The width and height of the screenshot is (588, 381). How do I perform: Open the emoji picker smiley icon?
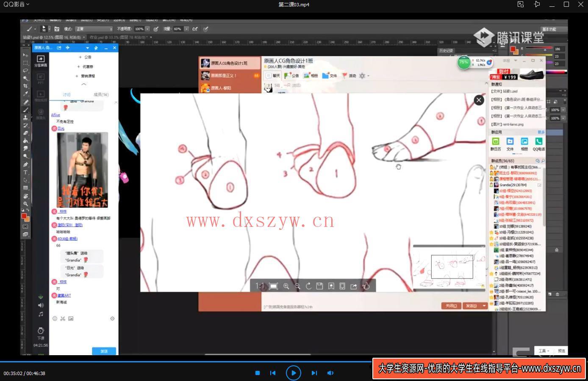click(55, 318)
